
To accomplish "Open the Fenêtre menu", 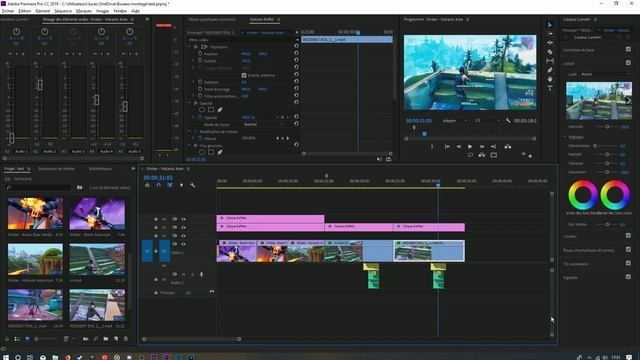I will tap(120, 11).
